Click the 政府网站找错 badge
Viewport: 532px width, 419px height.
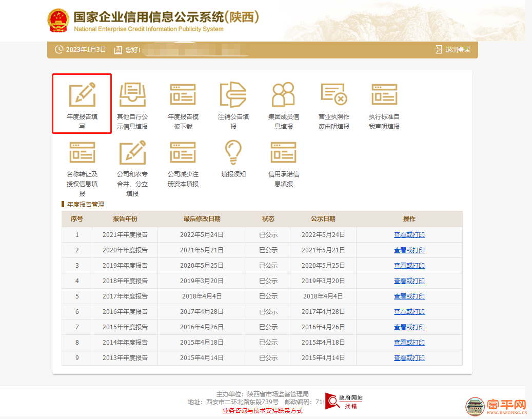(x=344, y=401)
